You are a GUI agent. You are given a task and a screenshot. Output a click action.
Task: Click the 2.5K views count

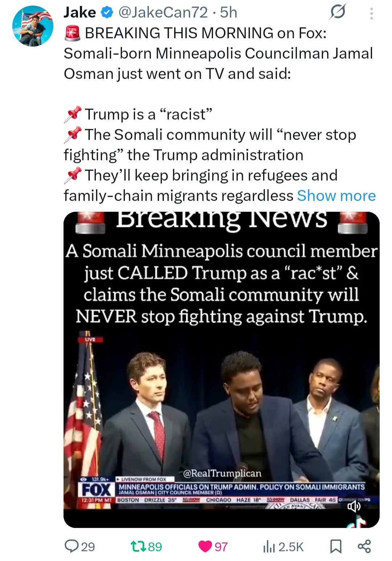point(291,546)
